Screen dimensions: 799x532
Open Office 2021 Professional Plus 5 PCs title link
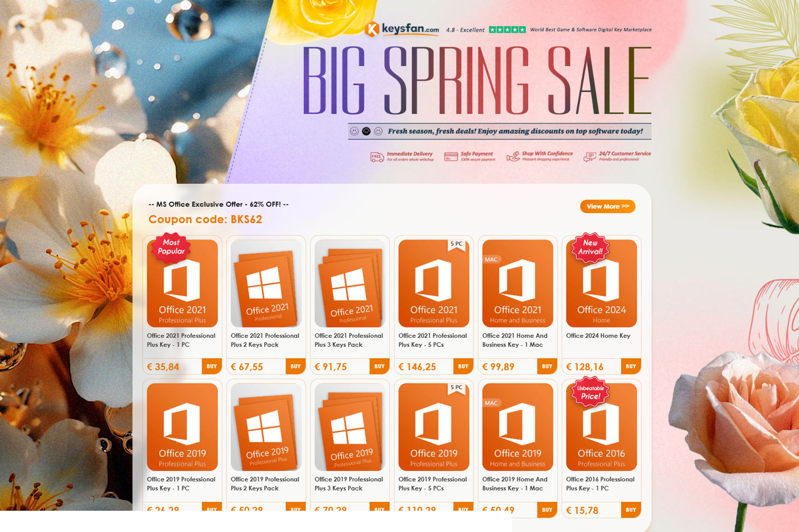pos(432,340)
